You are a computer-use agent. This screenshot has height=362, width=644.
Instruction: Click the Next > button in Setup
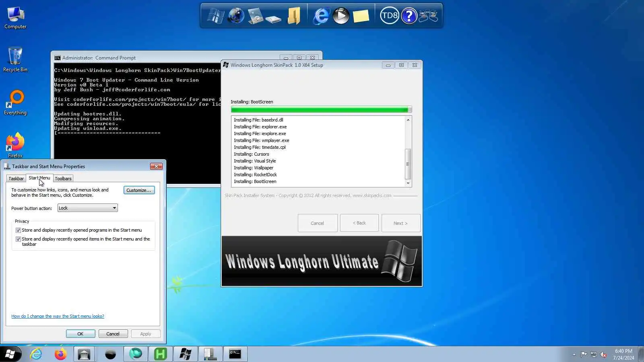pos(400,223)
